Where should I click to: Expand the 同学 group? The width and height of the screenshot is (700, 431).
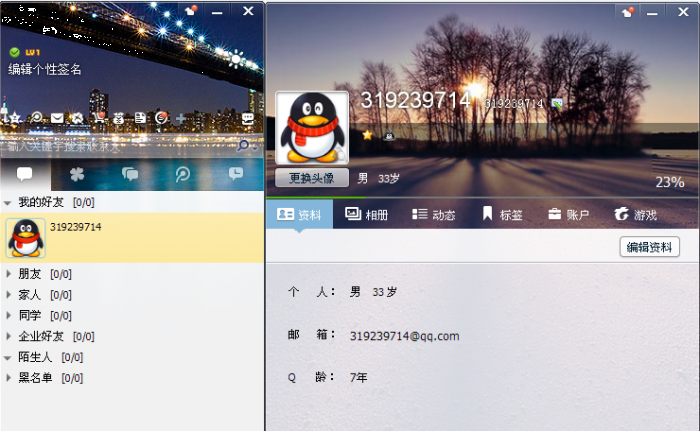[x=8, y=315]
